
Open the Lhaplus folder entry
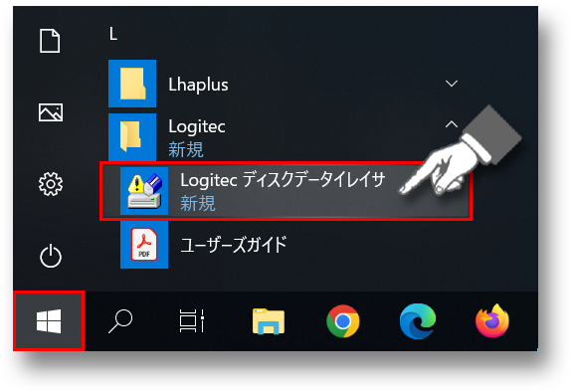(x=286, y=84)
